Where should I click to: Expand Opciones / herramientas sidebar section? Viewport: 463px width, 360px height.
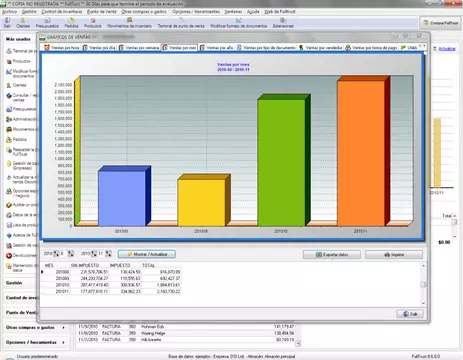point(35,342)
